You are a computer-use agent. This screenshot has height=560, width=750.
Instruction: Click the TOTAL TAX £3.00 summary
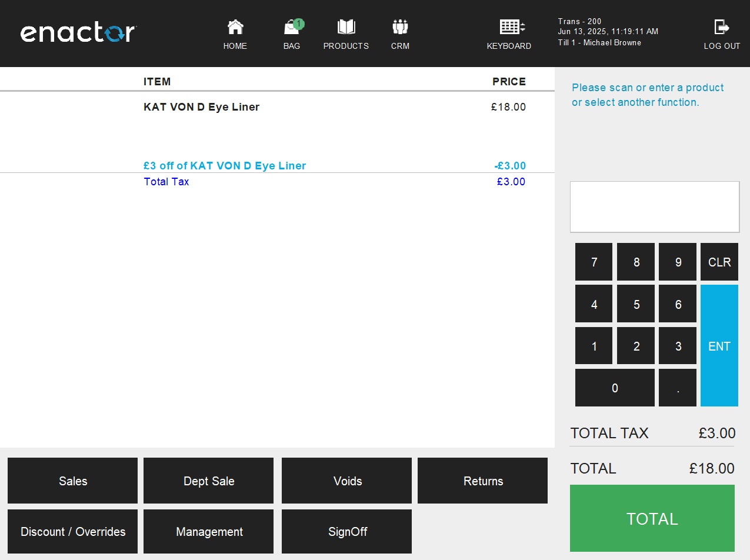pos(652,434)
